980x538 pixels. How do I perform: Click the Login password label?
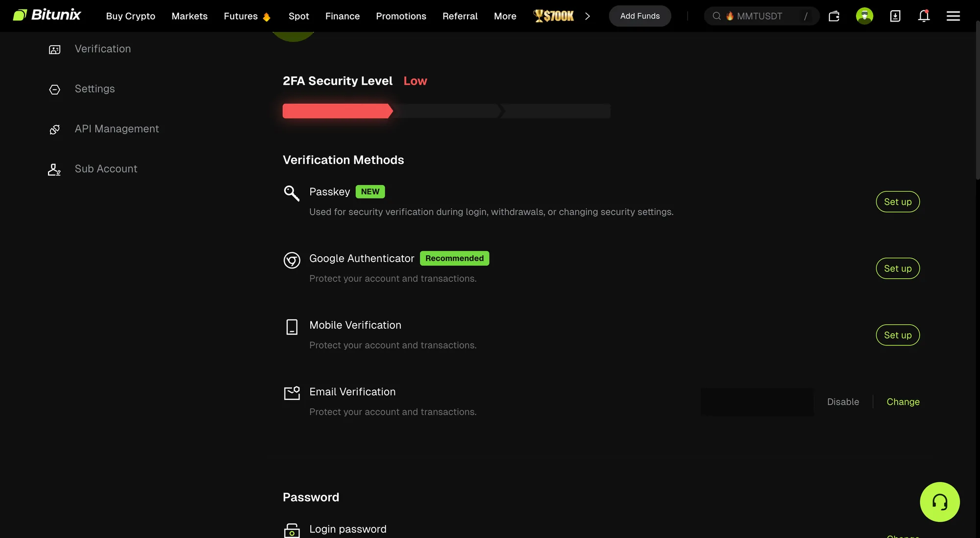click(x=348, y=529)
